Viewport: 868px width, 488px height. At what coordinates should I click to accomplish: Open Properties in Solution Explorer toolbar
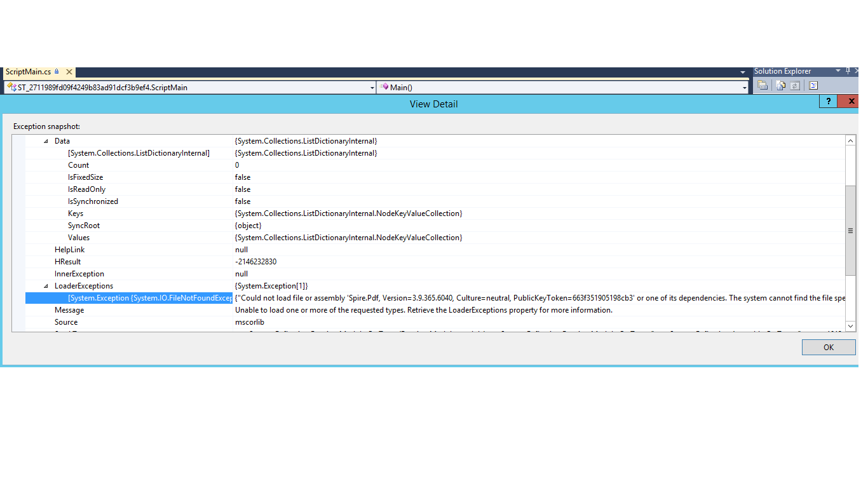(763, 86)
